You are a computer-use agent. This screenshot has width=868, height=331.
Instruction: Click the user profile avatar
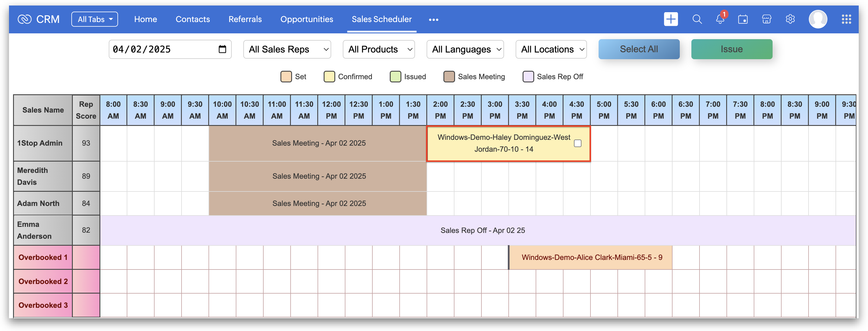[x=818, y=19]
